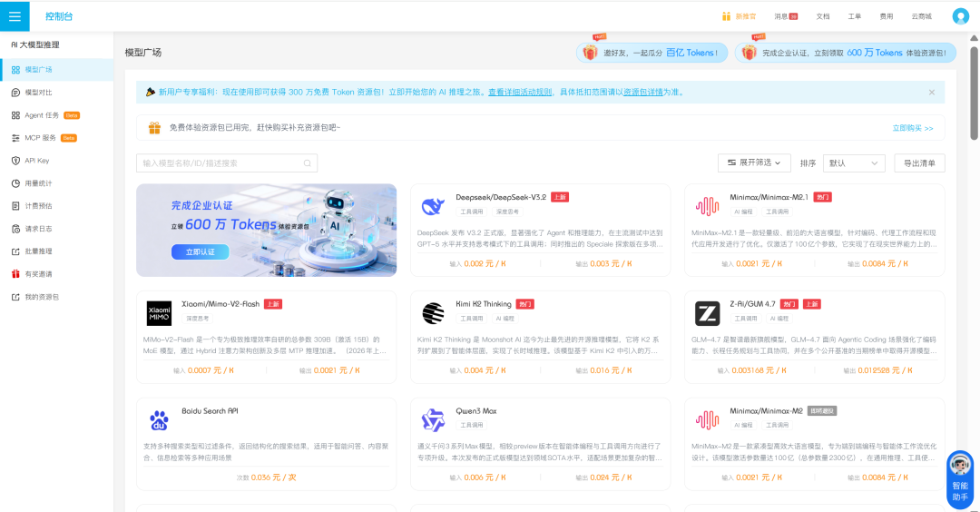980x512 pixels.
Task: Open the Minimax/Minimax-M2.1 model title
Action: [769, 197]
